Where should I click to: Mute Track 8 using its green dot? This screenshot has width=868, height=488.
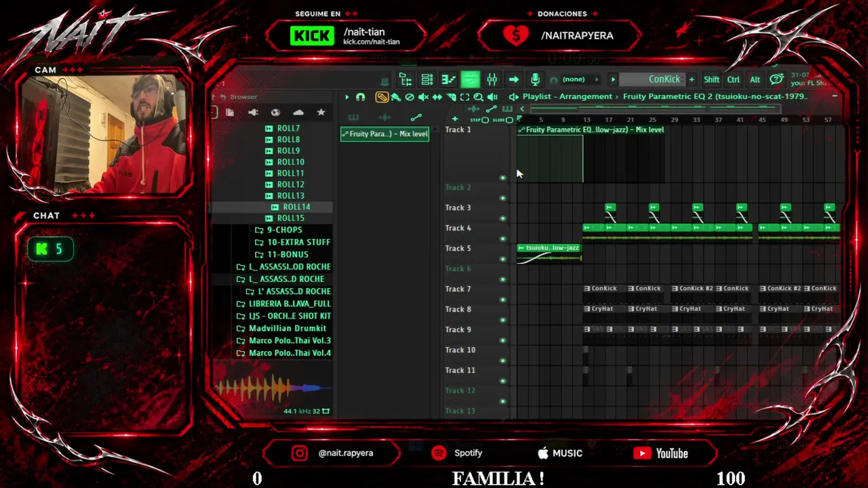click(x=502, y=320)
